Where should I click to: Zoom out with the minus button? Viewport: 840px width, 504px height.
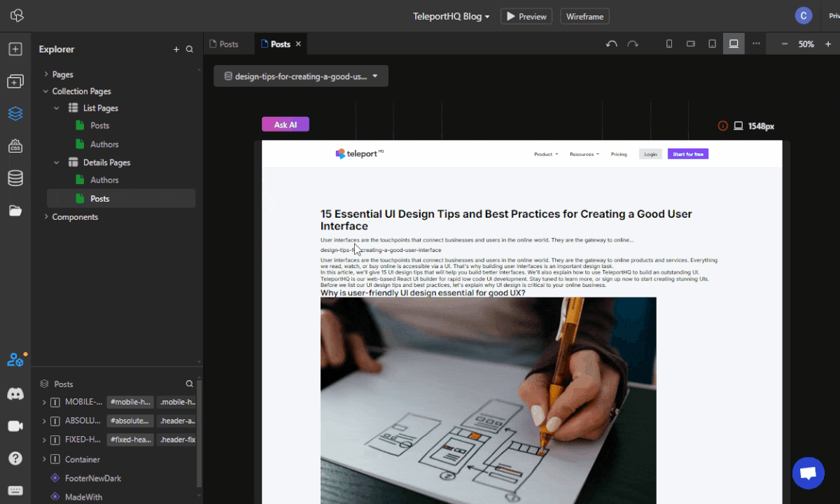click(x=785, y=44)
